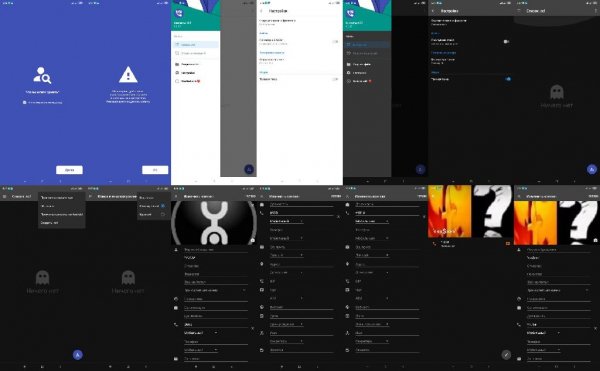This screenshot has width=600, height=371.
Task: Choose the last entry of the open overflow popup menu
Action: click(62, 223)
